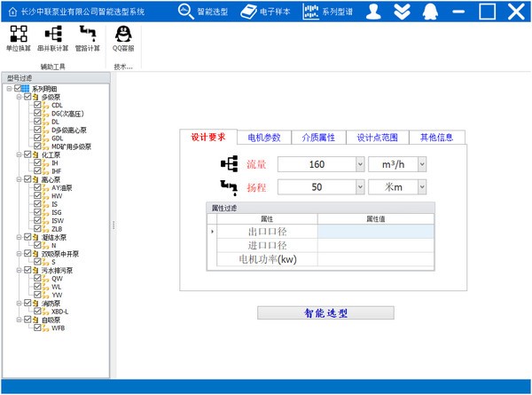
Task: Click the 扬程 head faucet icon
Action: 229,187
